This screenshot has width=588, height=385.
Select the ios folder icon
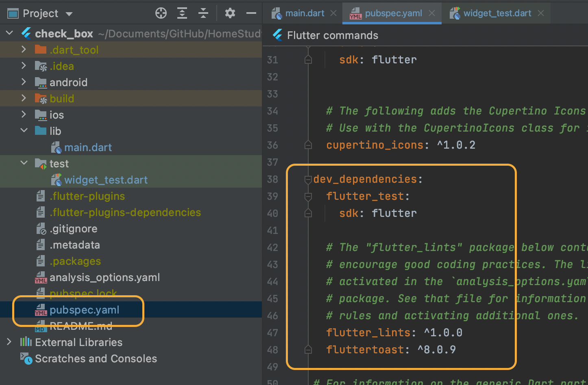41,115
